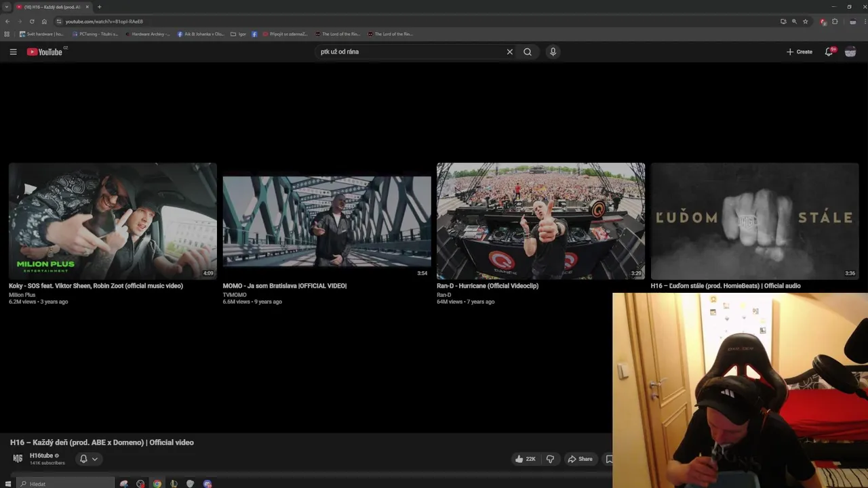Select the H16 – Každý deň tab
The image size is (868, 488).
53,7
